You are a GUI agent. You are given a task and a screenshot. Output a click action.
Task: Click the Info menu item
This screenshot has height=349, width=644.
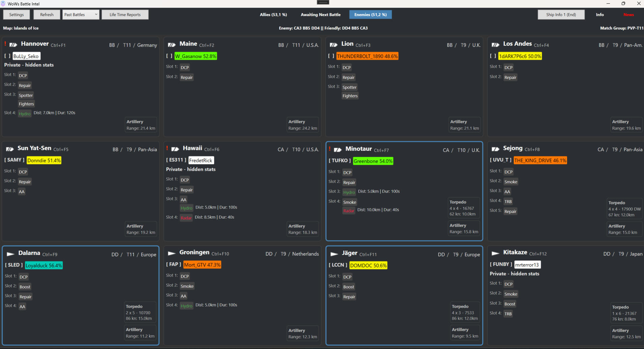599,14
